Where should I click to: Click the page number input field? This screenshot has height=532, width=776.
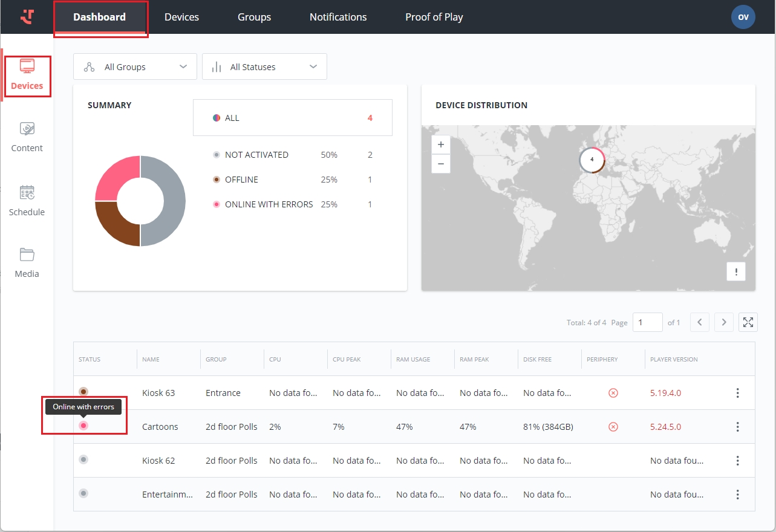click(x=647, y=322)
